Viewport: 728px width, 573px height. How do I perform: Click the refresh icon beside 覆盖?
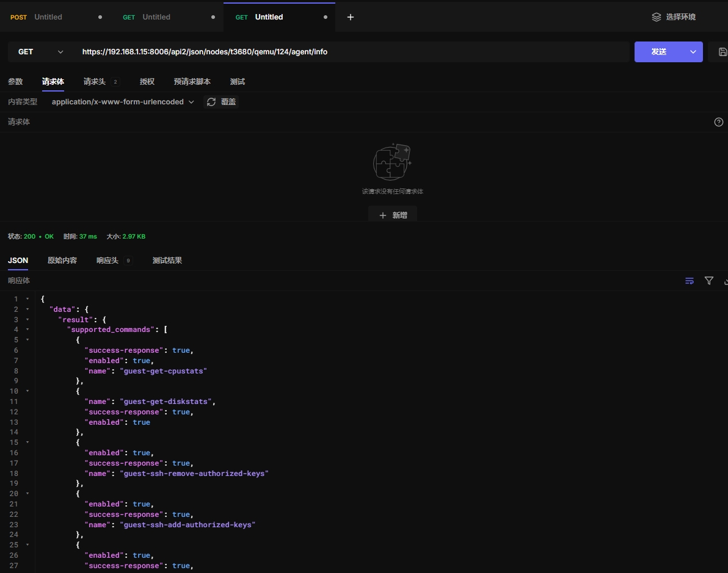click(211, 102)
